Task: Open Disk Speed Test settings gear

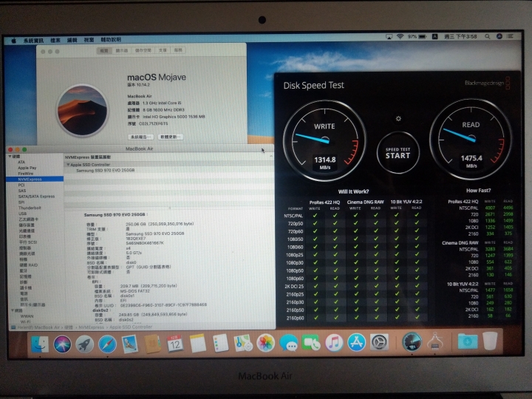Action: [398, 119]
